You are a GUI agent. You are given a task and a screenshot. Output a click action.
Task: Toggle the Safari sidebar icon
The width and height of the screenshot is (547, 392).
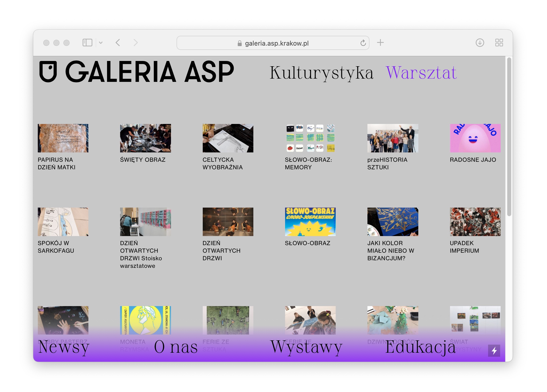(87, 43)
